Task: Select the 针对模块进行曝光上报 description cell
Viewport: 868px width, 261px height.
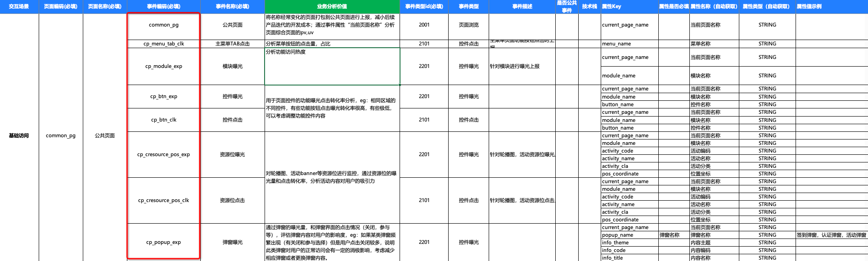Action: 522,66
